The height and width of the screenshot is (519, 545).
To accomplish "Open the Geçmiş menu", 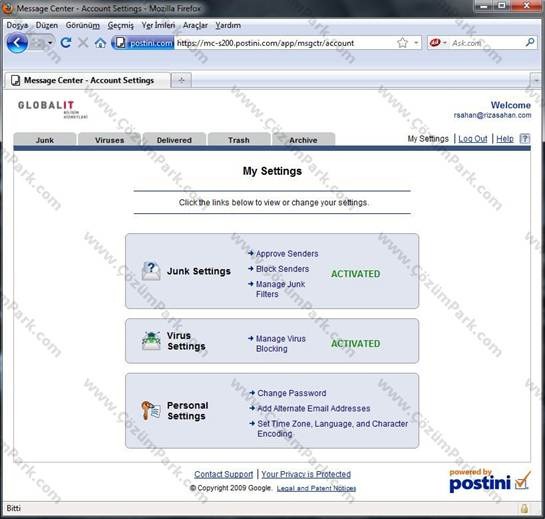I will pyautogui.click(x=120, y=25).
